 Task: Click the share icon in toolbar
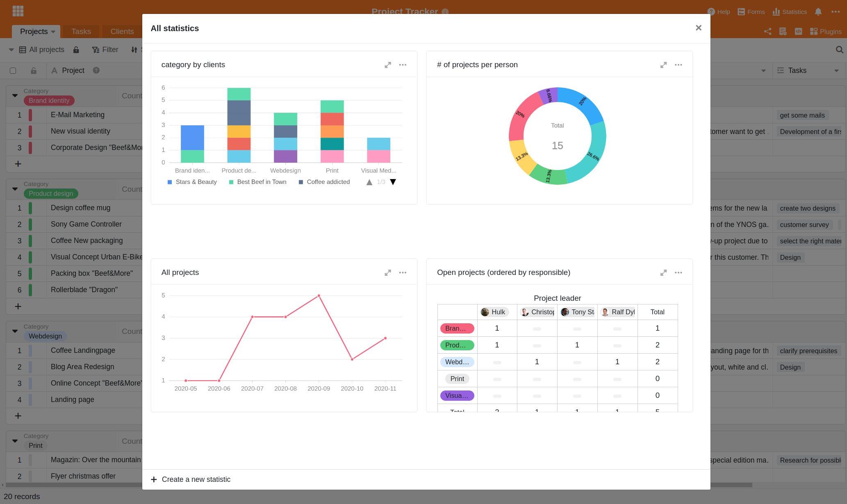767,32
